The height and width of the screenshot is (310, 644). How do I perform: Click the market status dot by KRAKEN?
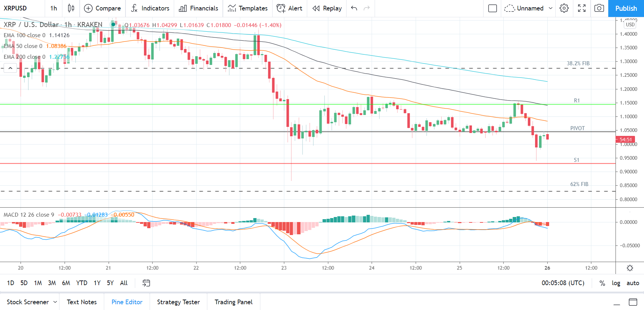tap(113, 25)
